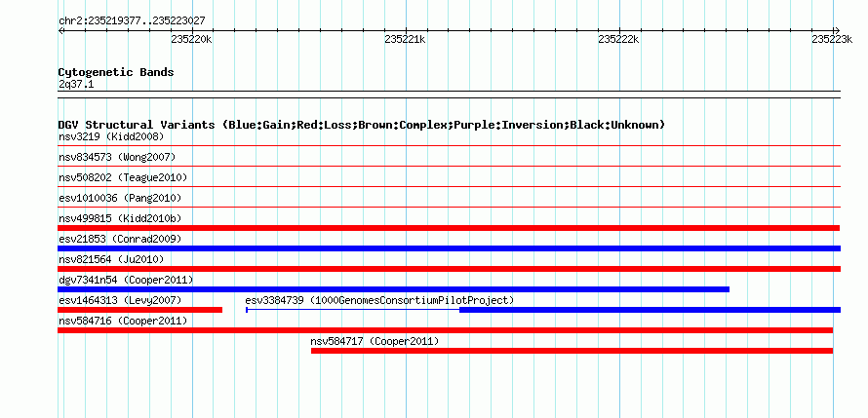
Task: Click the 235220k ruler label
Action: (191, 39)
